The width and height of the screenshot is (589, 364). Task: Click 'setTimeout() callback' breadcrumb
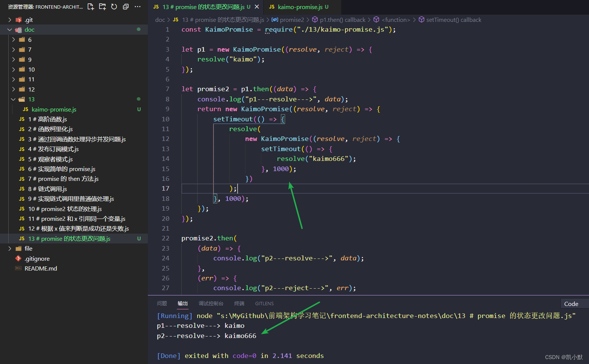click(454, 20)
